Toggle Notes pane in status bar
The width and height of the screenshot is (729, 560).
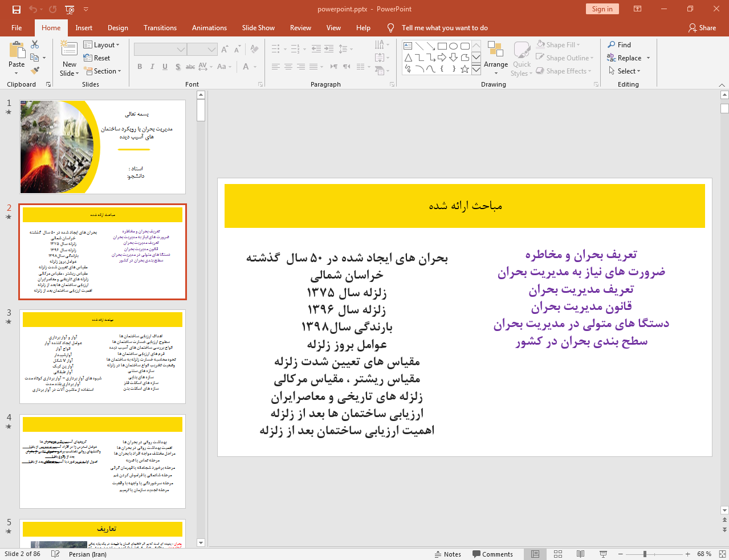(448, 554)
